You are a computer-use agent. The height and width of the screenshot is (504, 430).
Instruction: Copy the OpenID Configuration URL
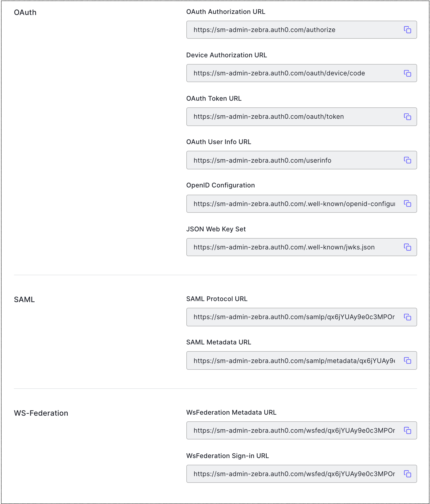407,204
